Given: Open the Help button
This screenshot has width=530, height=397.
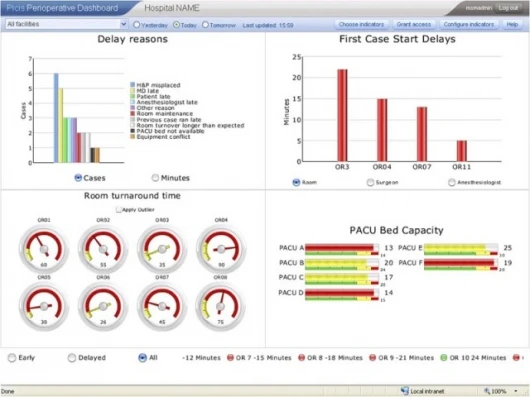Looking at the screenshot, I should pyautogui.click(x=512, y=24).
